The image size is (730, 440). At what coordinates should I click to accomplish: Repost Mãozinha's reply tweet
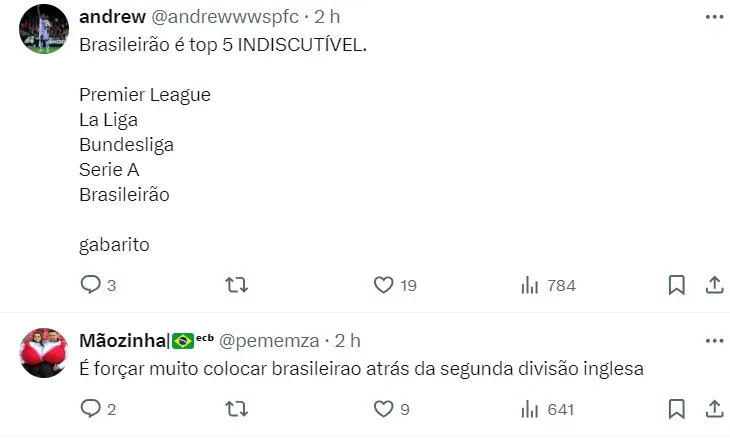pos(237,408)
